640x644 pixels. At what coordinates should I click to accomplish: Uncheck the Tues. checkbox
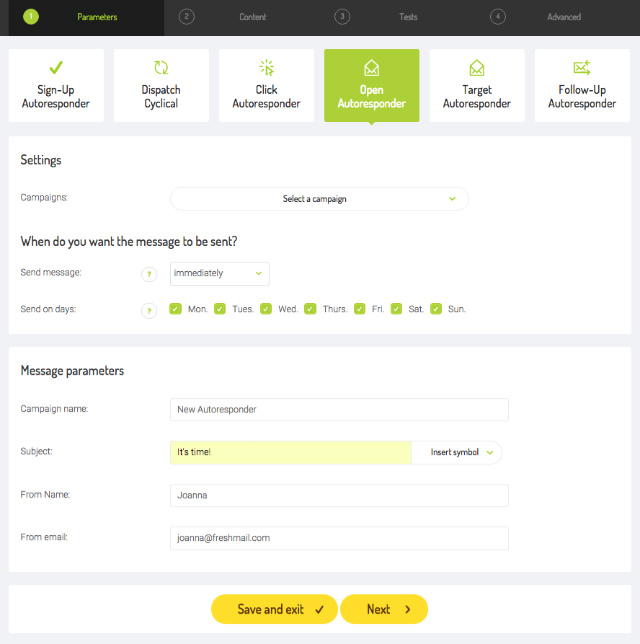pyautogui.click(x=220, y=309)
